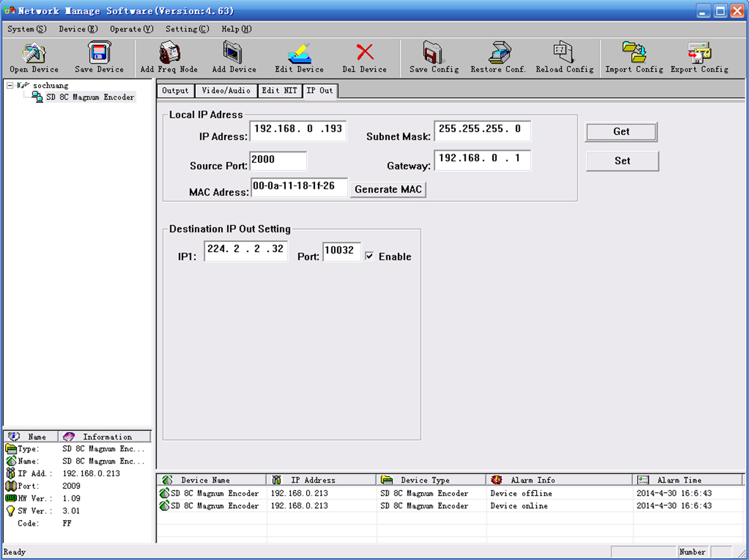Image resolution: width=749 pixels, height=560 pixels.
Task: Maximize the Network Manage Software window
Action: pos(720,11)
